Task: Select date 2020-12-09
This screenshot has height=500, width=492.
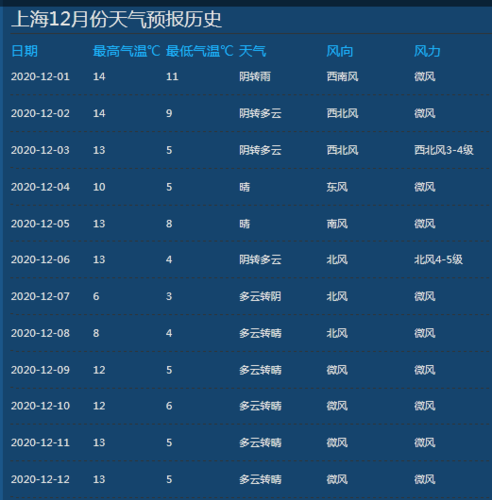Action: (40, 370)
